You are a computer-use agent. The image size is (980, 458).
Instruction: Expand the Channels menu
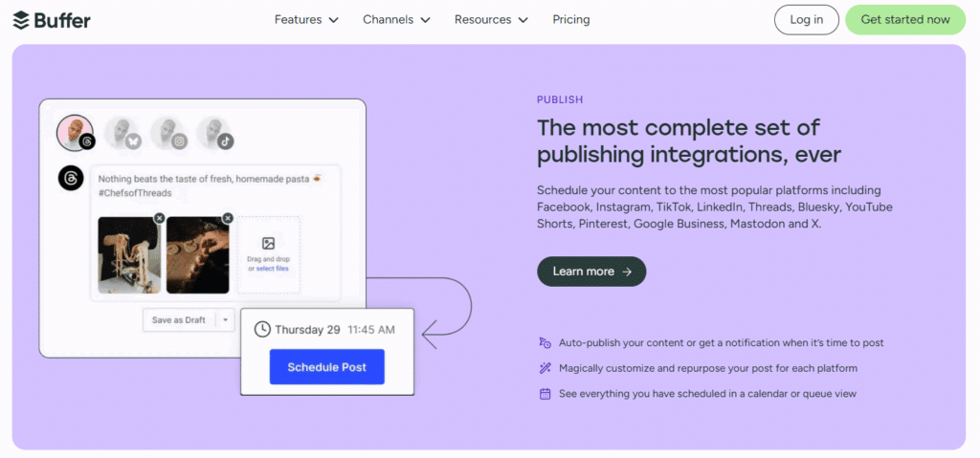(396, 19)
